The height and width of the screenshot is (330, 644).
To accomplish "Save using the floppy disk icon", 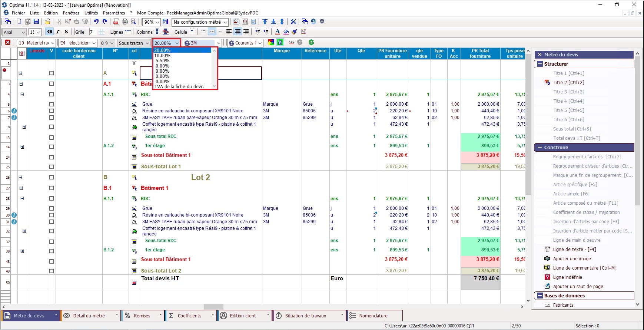I will point(36,22).
